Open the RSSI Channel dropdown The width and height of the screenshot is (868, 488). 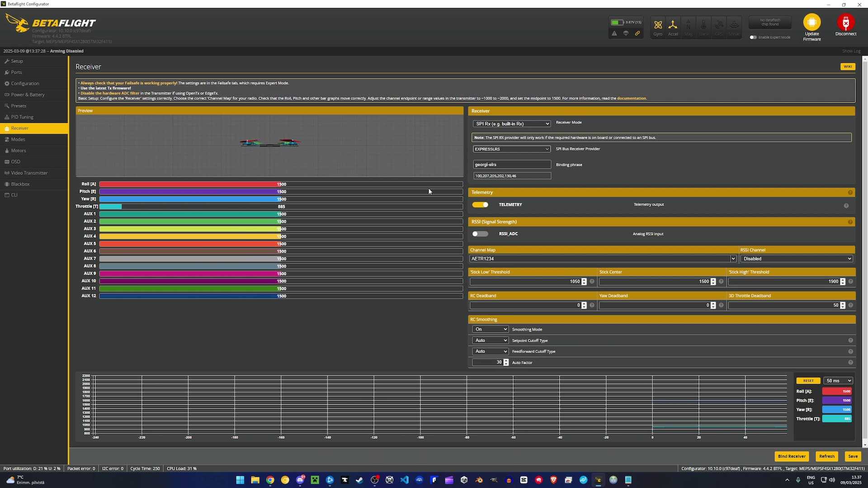tap(797, 259)
